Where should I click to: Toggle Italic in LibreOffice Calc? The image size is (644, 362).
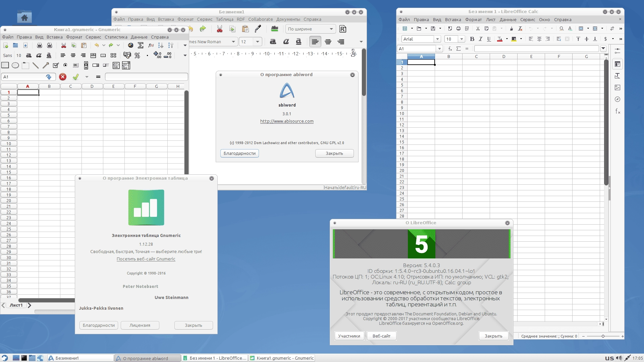pyautogui.click(x=480, y=39)
